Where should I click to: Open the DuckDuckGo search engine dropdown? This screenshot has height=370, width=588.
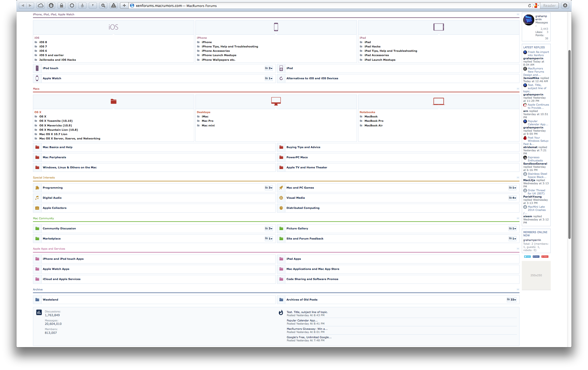pyautogui.click(x=536, y=5)
